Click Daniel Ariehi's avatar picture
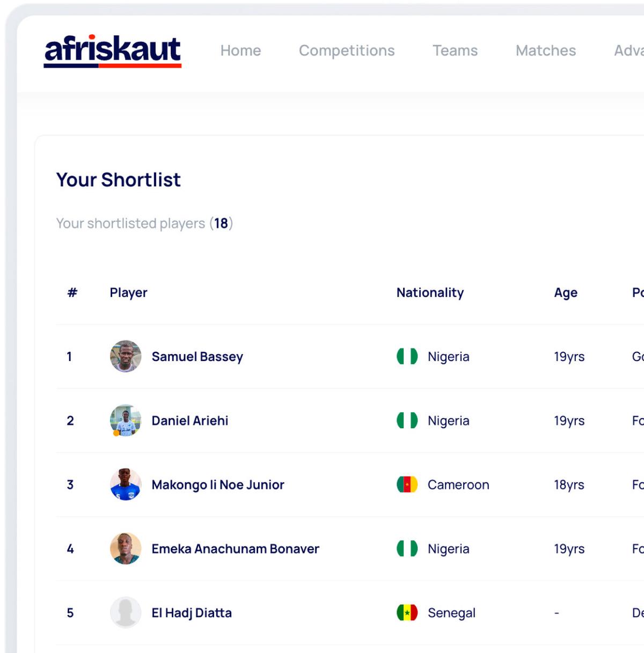The width and height of the screenshot is (644, 653). 126,420
